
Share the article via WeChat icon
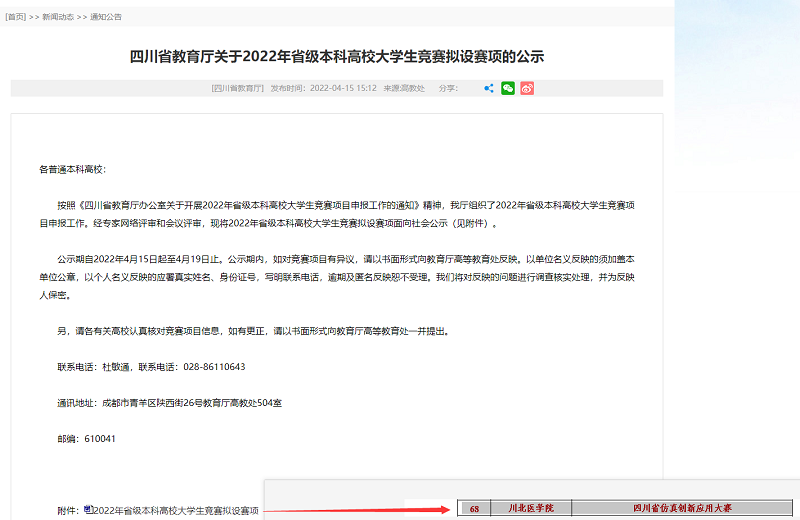coord(508,88)
